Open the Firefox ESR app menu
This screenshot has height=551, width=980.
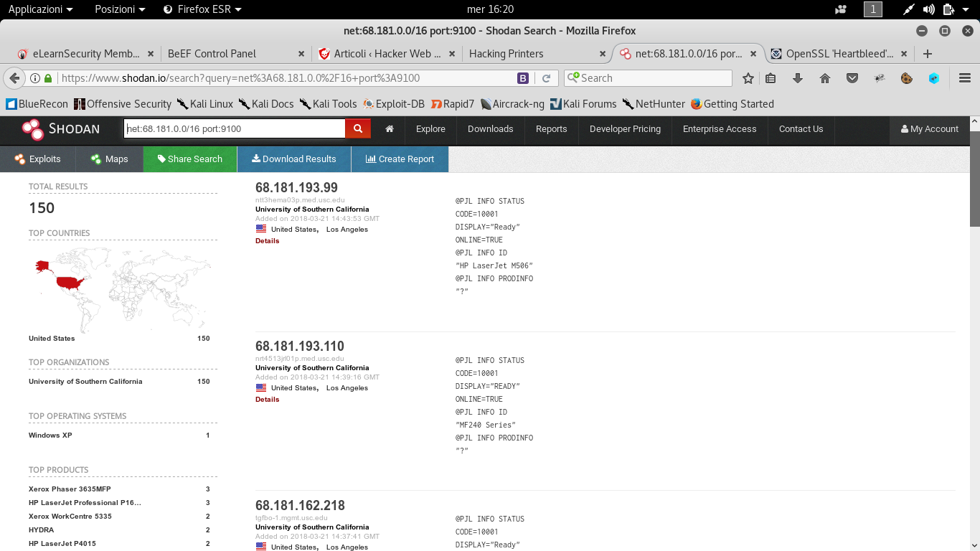202,9
